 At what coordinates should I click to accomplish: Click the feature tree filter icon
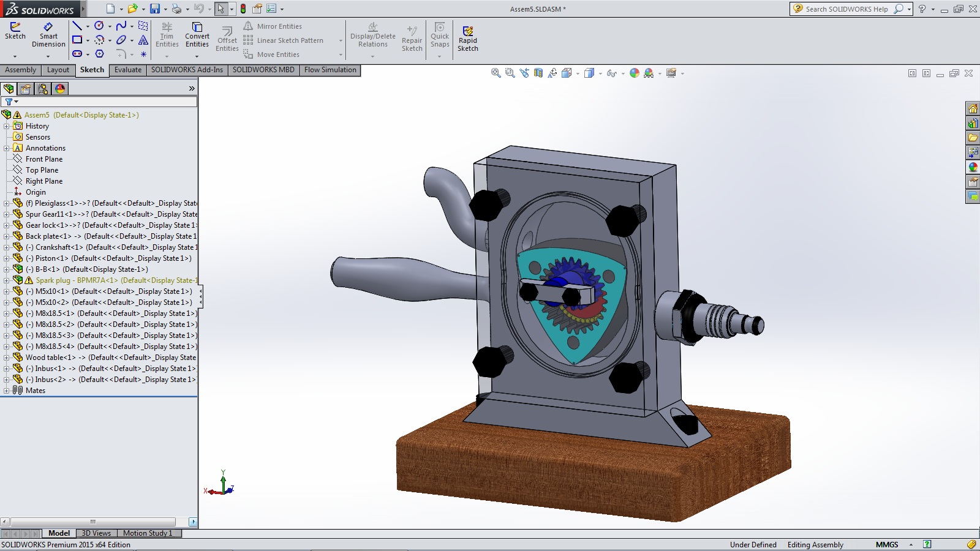pos(9,102)
